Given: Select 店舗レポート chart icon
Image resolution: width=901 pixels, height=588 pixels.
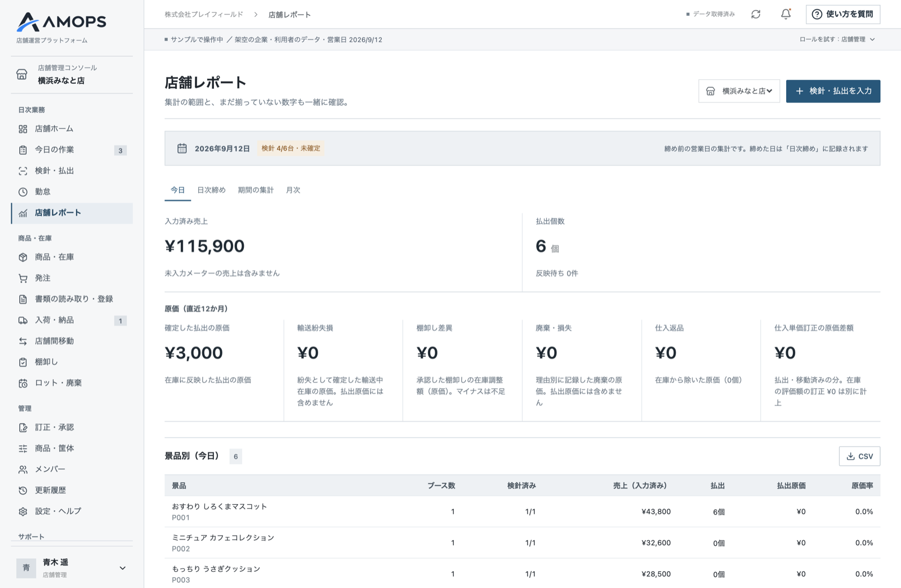Looking at the screenshot, I should point(23,213).
